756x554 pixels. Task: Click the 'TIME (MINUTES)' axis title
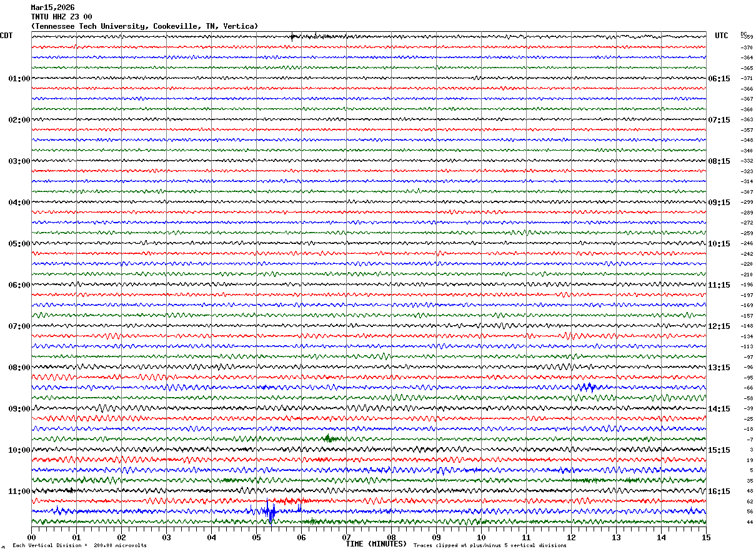376,544
